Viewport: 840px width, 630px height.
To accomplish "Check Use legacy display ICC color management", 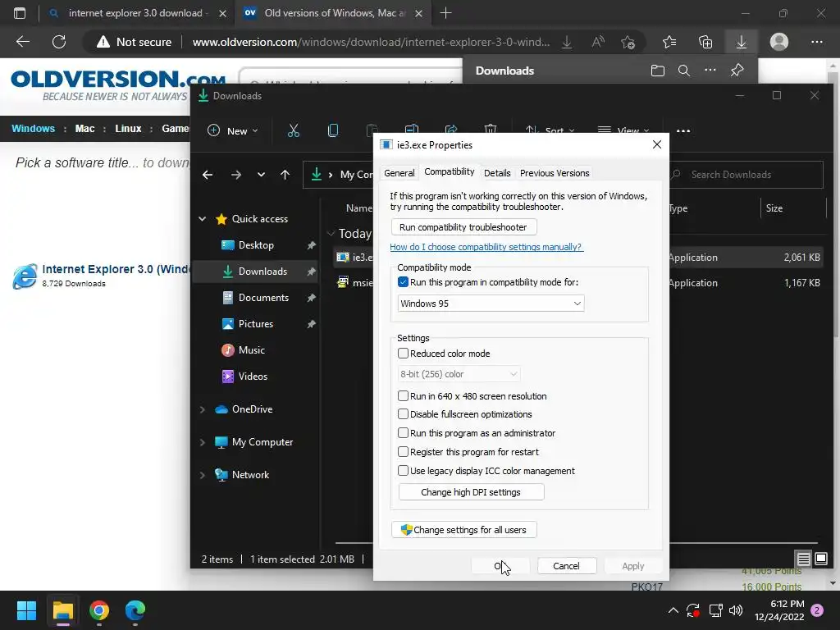I will (x=404, y=470).
